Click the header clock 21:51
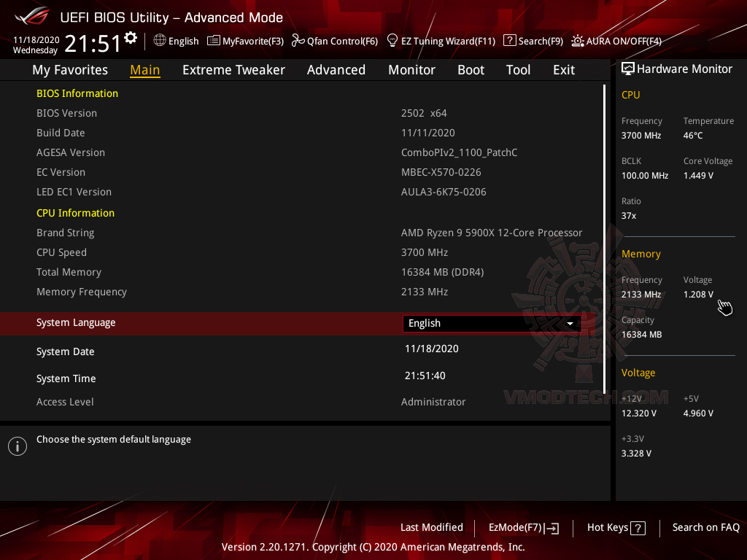747x560 pixels. pos(93,44)
